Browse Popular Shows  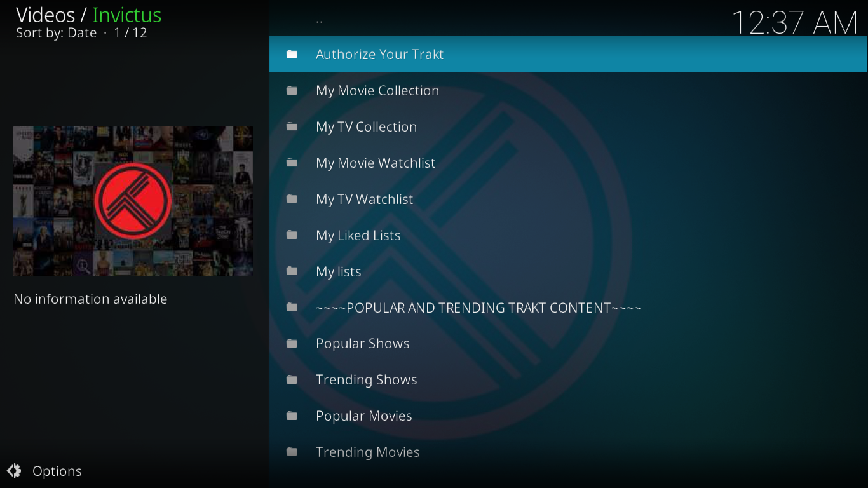568,343
